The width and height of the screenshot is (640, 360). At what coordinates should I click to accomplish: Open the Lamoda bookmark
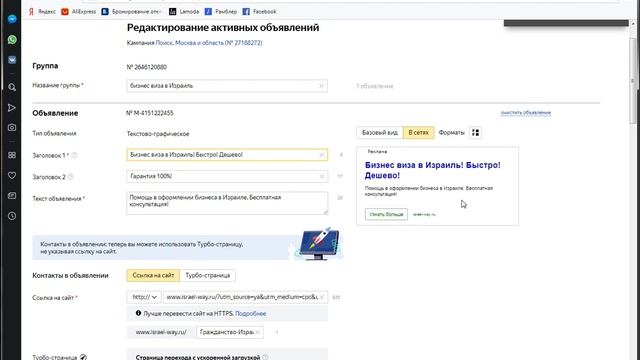184,12
